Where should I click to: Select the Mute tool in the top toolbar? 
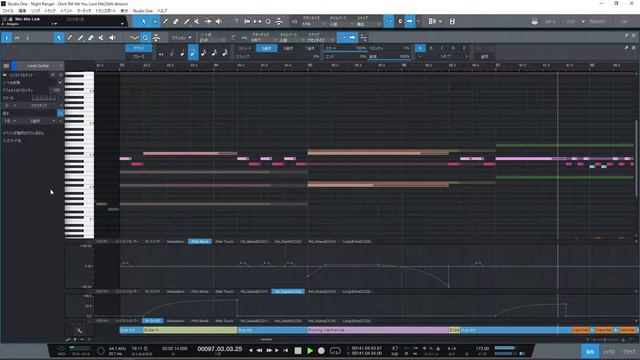197,21
